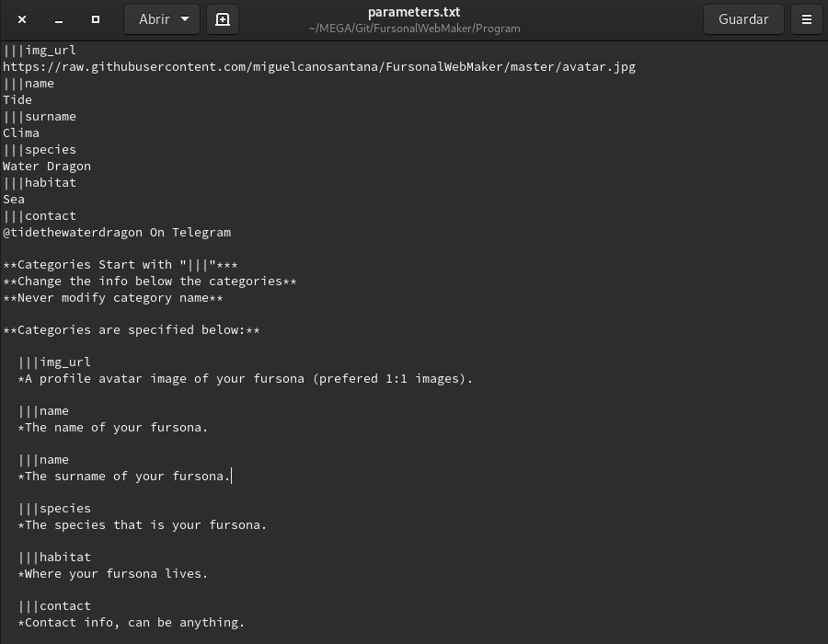Click '*The surname of your fursona.' line
The image size is (828, 644).
124,477
